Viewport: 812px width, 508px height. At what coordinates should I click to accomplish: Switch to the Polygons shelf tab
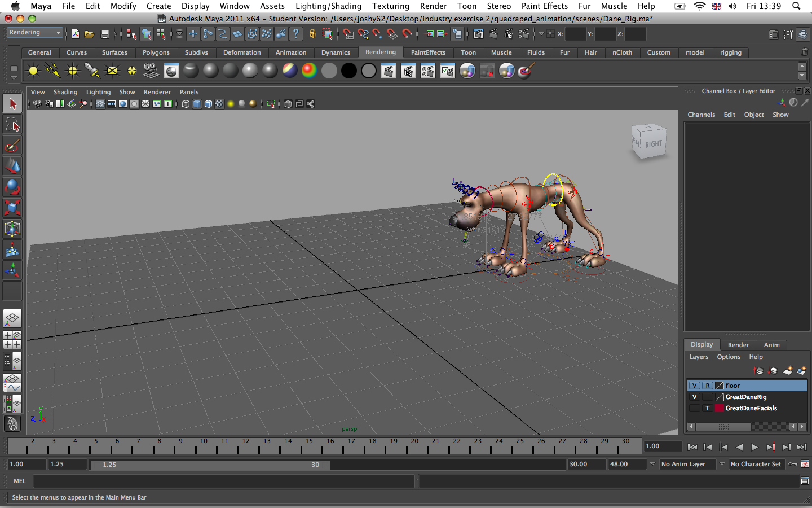click(156, 52)
